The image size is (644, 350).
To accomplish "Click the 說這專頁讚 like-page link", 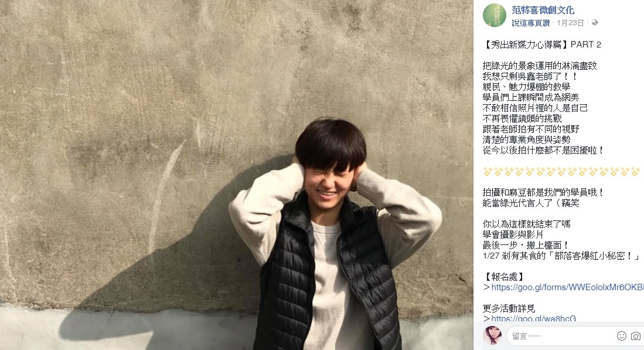I will coord(531,23).
